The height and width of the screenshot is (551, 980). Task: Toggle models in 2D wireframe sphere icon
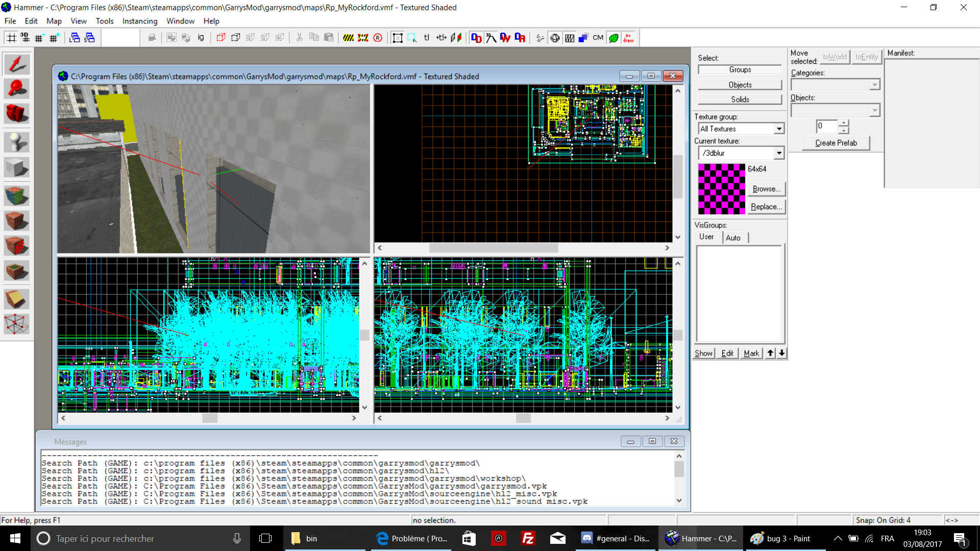tap(555, 38)
